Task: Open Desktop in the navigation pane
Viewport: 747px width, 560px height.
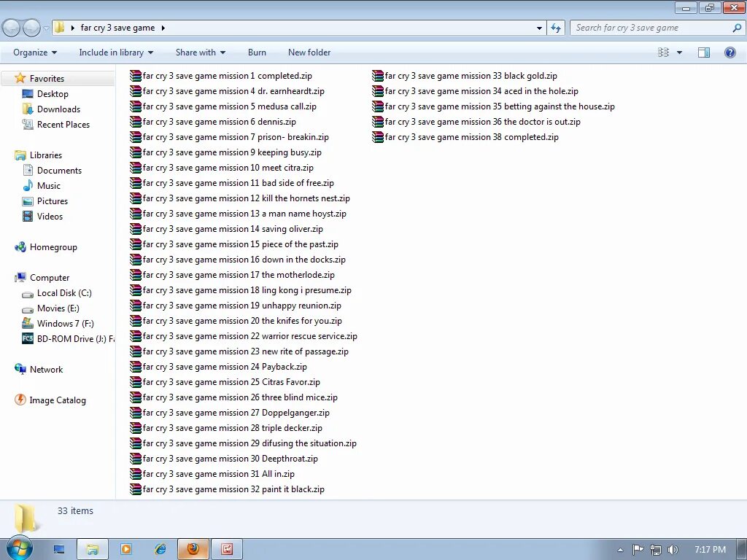Action: click(53, 94)
